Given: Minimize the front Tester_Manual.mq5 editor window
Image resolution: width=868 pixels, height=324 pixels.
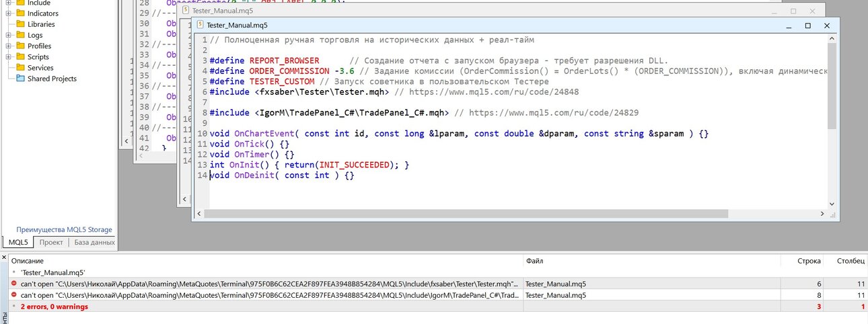Looking at the screenshot, I should [789, 26].
